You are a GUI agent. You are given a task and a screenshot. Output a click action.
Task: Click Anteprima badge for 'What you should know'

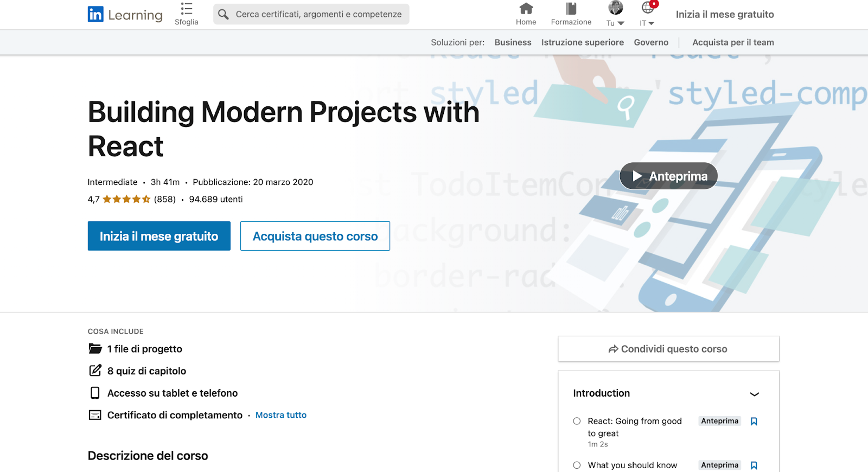click(720, 465)
